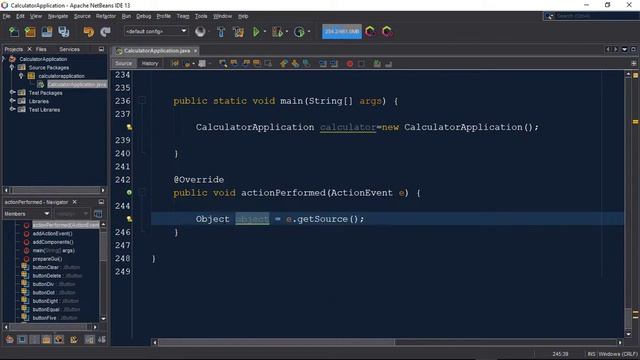
Task: Click the browser globe icon in the main toolbar
Action: 200,31
